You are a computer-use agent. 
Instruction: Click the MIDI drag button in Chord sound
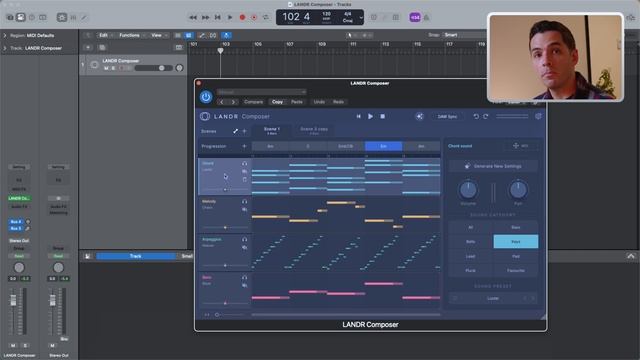click(x=520, y=146)
